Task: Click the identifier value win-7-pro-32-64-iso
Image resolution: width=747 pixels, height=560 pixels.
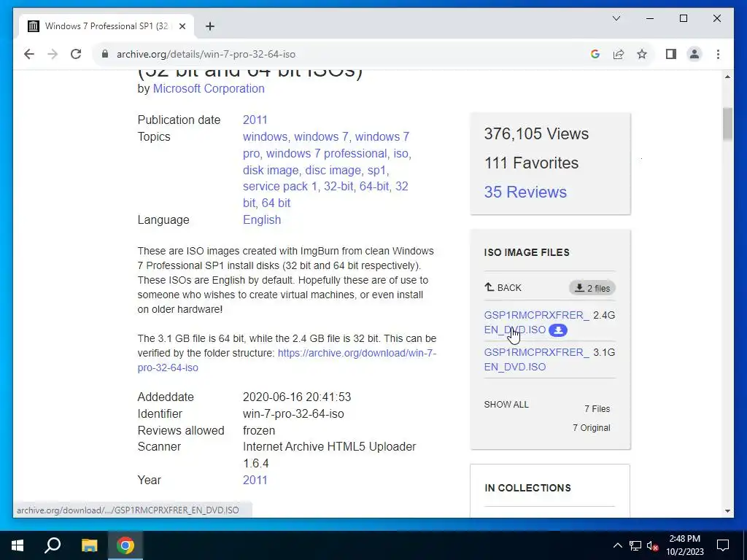Action: coord(293,414)
